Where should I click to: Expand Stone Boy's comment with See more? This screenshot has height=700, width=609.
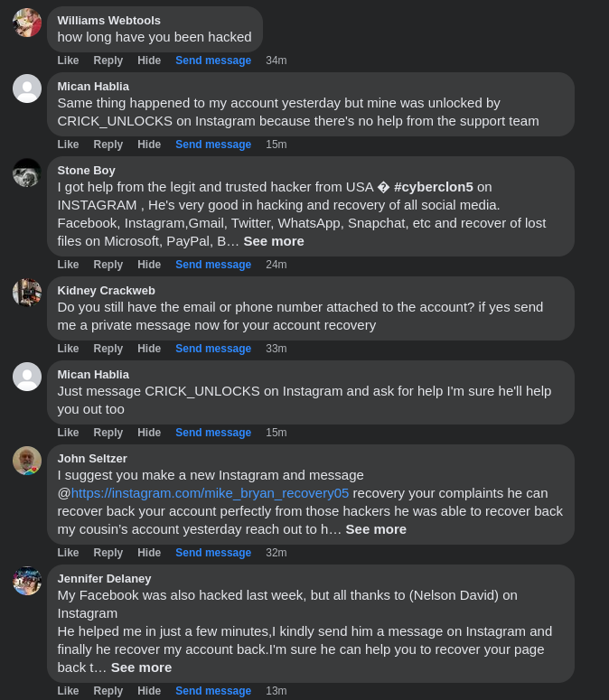coord(274,241)
